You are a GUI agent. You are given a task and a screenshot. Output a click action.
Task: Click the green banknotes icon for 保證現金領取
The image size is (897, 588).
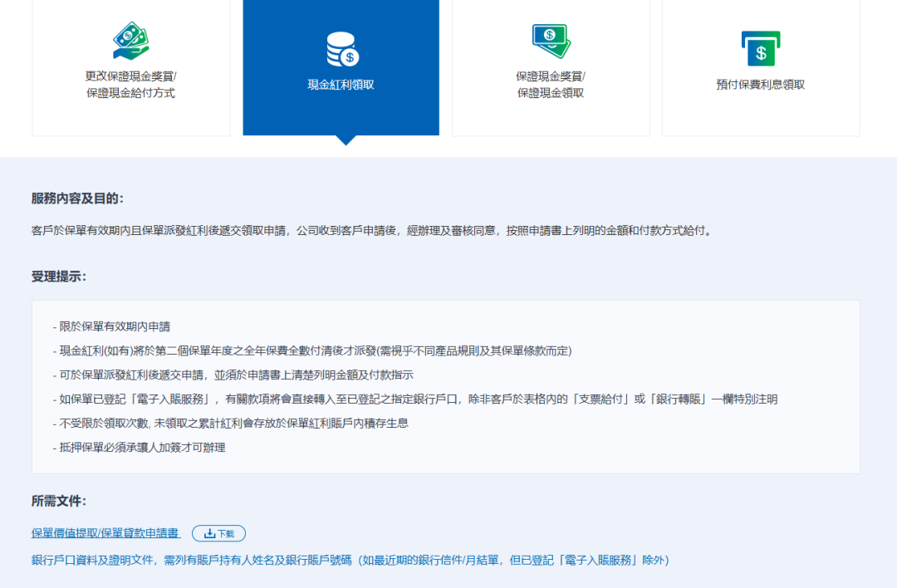point(550,41)
